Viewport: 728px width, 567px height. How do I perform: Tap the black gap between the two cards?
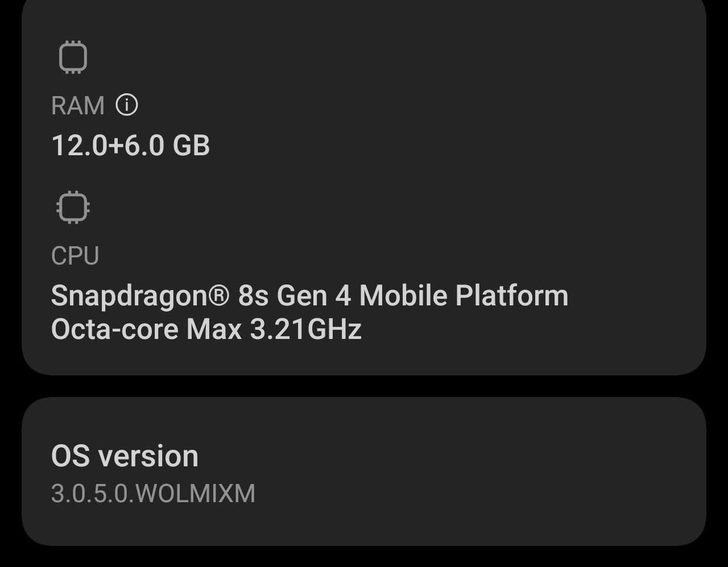[364, 386]
